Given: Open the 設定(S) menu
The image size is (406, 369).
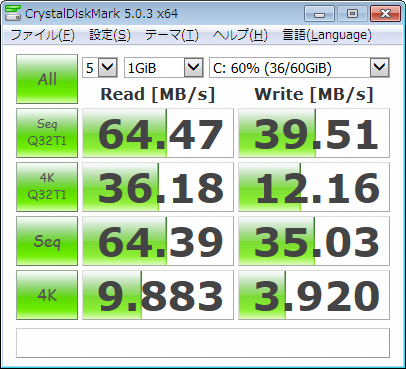Looking at the screenshot, I should click(x=110, y=35).
